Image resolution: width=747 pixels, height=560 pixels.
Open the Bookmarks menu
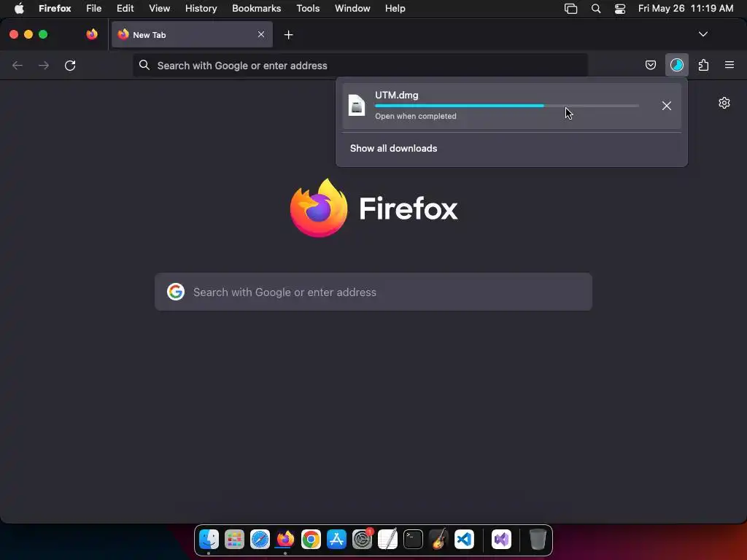click(x=256, y=8)
